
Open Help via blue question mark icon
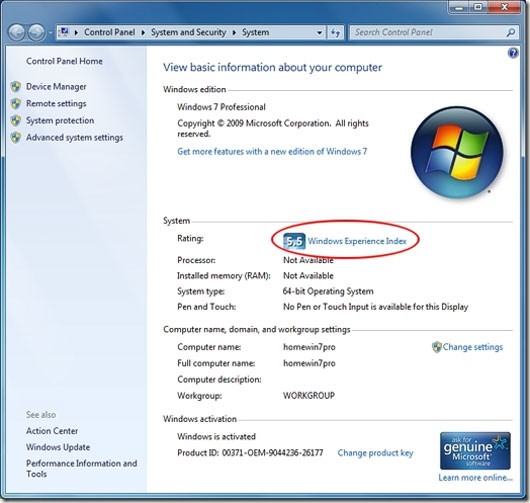(513, 53)
